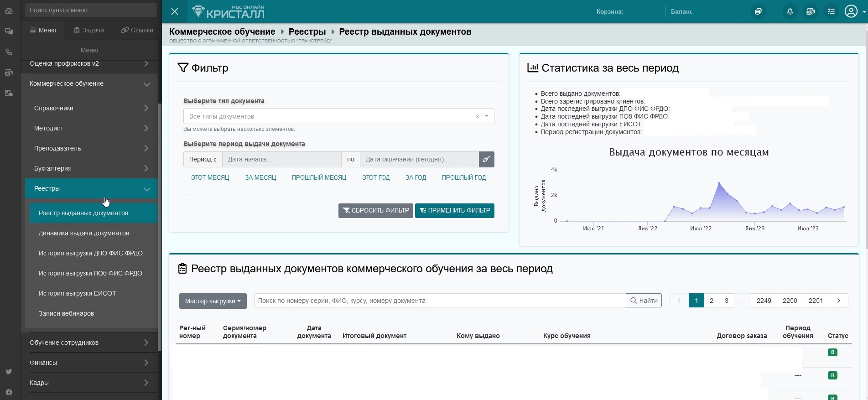Open the checklist tasks icon in header

click(831, 11)
